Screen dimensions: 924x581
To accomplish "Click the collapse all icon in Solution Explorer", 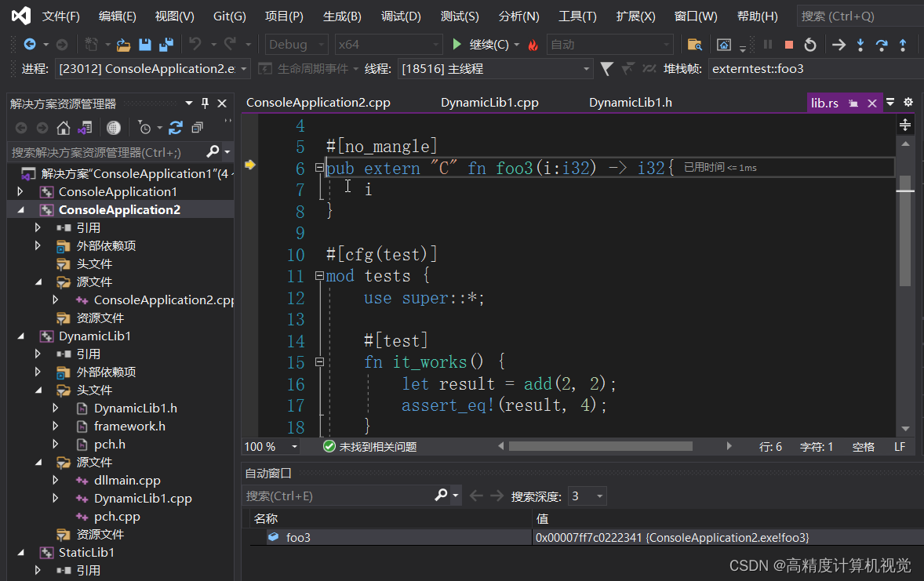I will pos(198,127).
